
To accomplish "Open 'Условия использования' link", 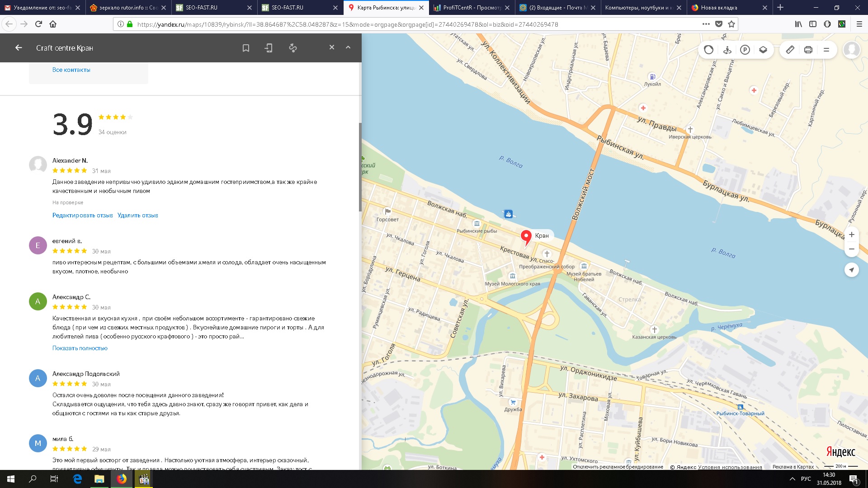I will (730, 467).
